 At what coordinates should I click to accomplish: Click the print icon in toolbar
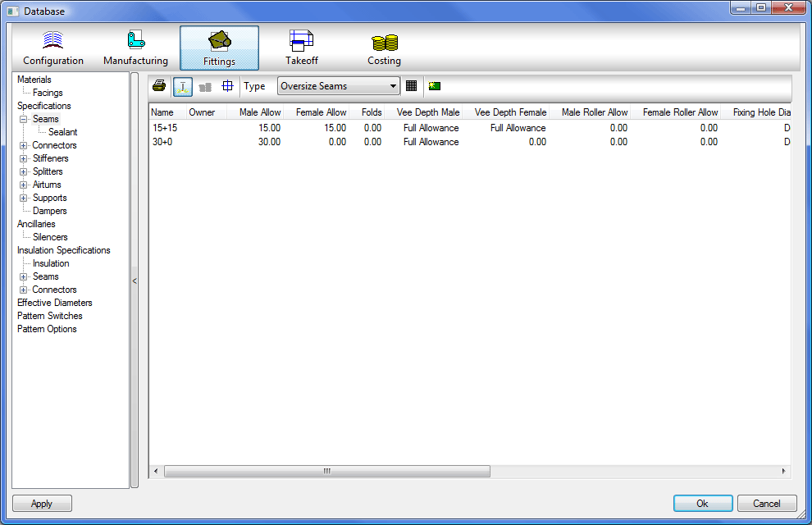(x=159, y=86)
